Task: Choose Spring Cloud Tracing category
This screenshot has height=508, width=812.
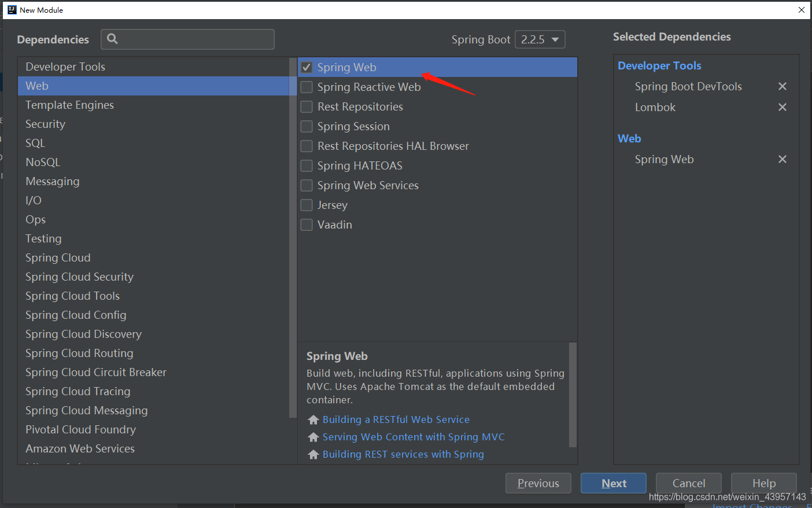Action: pos(153,391)
